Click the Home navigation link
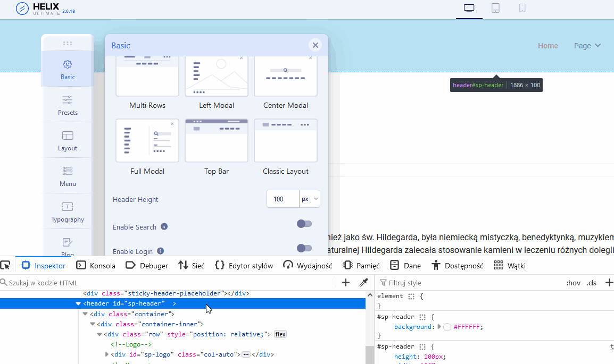The image size is (614, 364). tap(547, 46)
